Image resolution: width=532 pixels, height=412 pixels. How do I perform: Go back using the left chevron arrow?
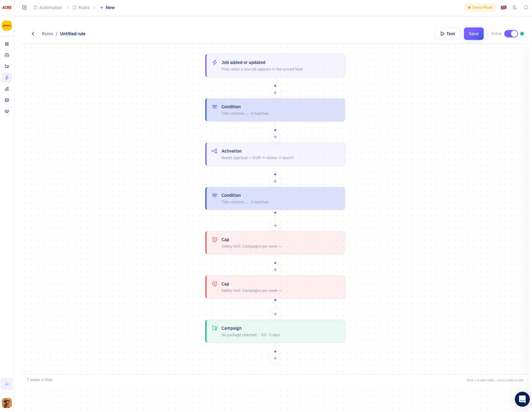pyautogui.click(x=33, y=34)
